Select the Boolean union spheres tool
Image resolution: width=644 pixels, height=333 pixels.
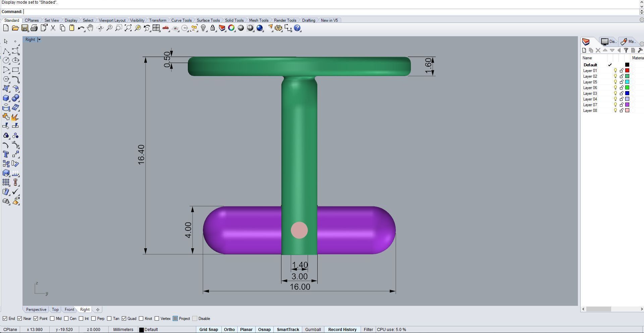(15, 98)
